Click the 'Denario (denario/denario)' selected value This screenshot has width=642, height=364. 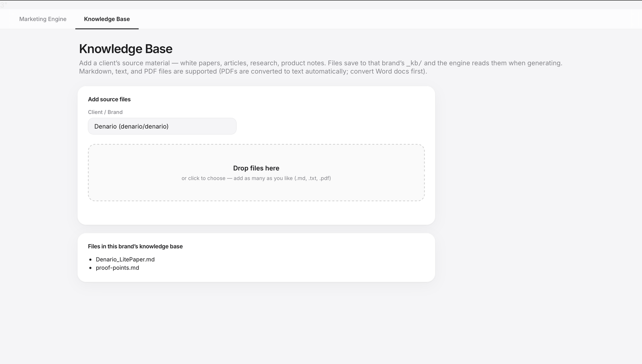click(x=131, y=126)
